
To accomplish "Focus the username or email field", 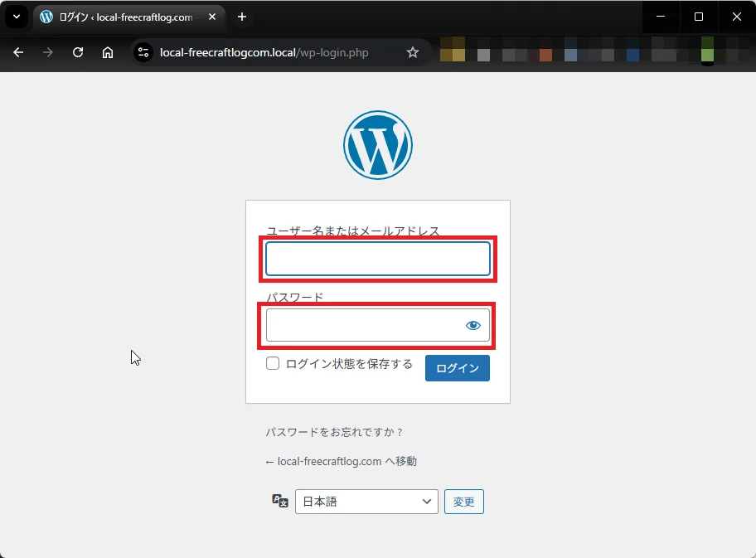I will coord(378,259).
